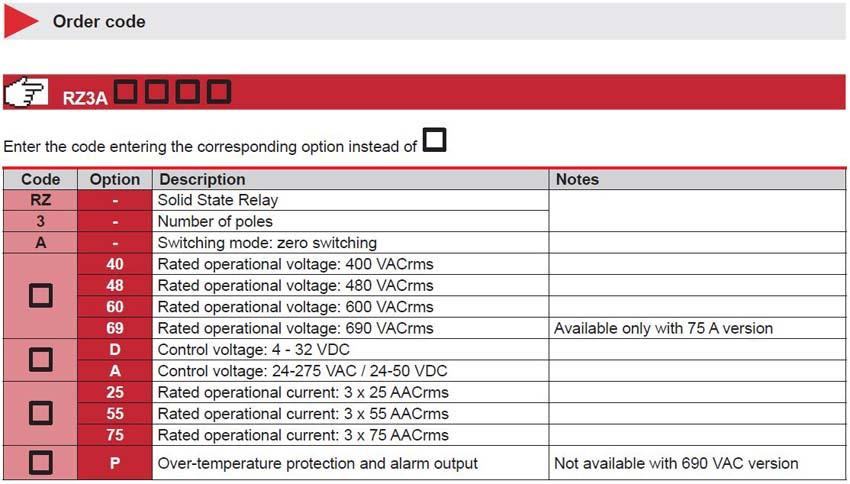Check the box in the P option row
Screen dimensions: 850x484
(41, 463)
